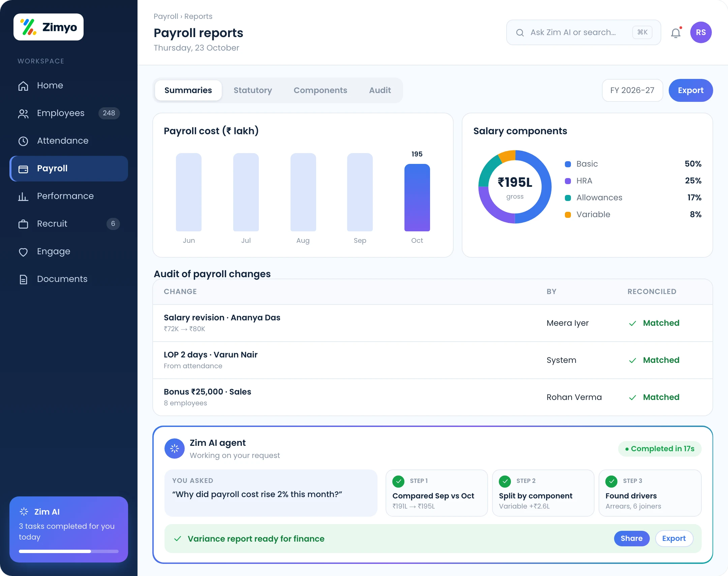Click the Engage heart icon
728x576 pixels.
tap(23, 252)
